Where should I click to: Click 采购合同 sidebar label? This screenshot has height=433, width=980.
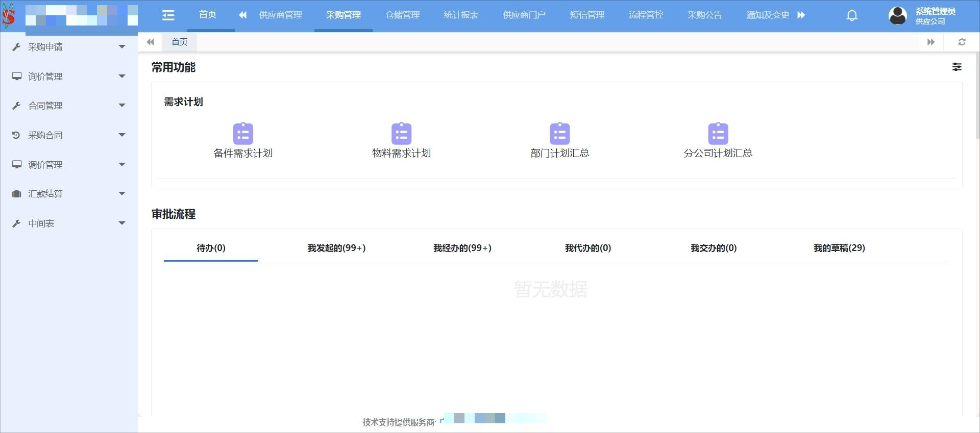coord(45,135)
